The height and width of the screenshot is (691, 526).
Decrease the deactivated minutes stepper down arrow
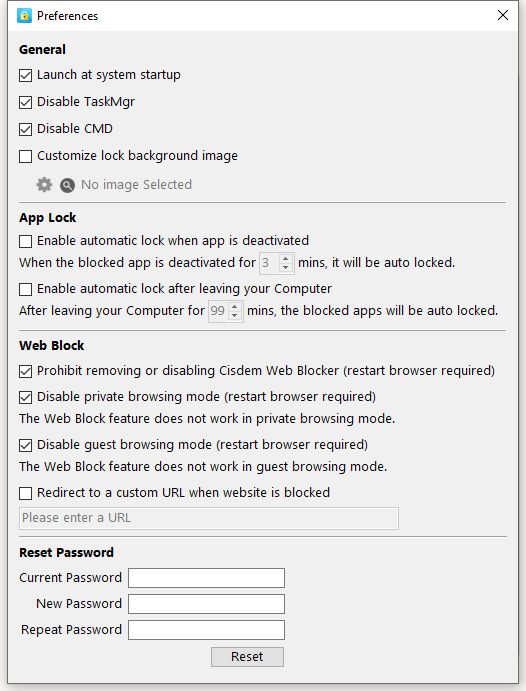(x=285, y=267)
